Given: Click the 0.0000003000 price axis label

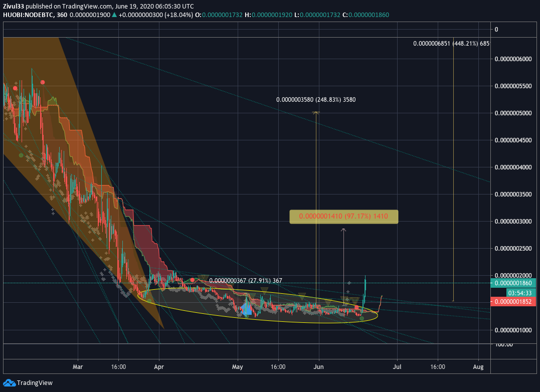Looking at the screenshot, I should [x=513, y=221].
